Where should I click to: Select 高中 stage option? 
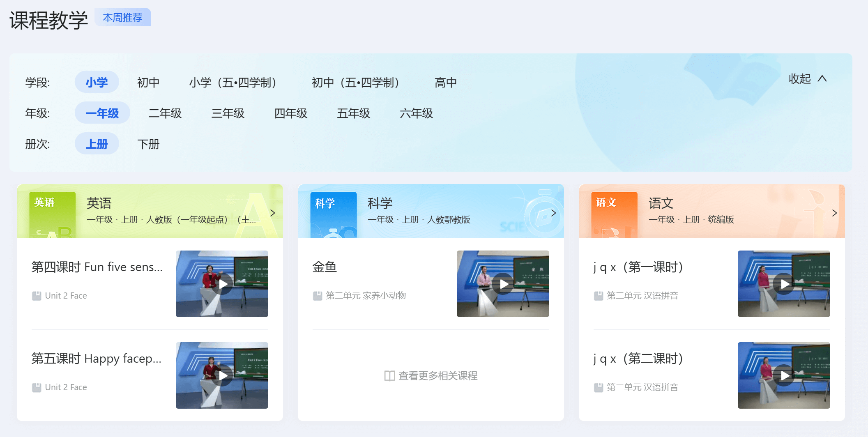click(446, 82)
